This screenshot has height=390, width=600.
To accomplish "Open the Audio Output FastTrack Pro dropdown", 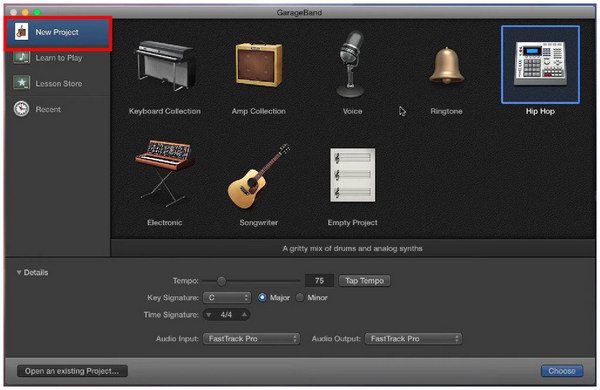I will point(413,339).
